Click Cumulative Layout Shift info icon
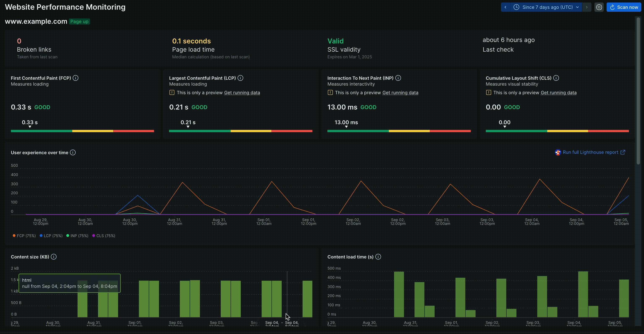Screen dimensions: 644x334 click(x=556, y=78)
